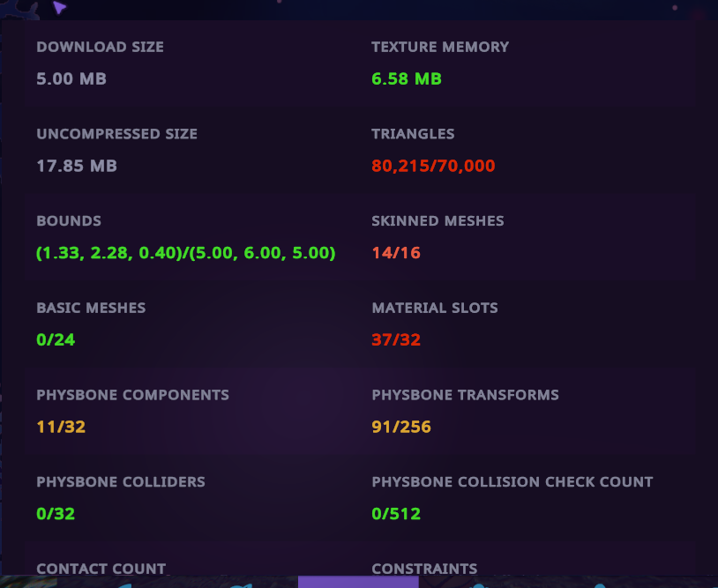This screenshot has width=718, height=588.
Task: Click the 0/24 basic meshes value
Action: tap(56, 339)
